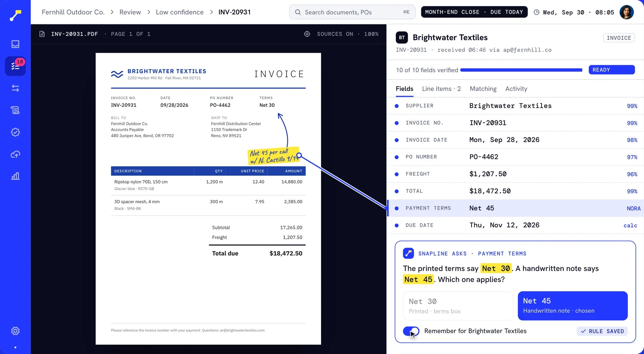
Task: Open the Activity tab
Action: 516,89
